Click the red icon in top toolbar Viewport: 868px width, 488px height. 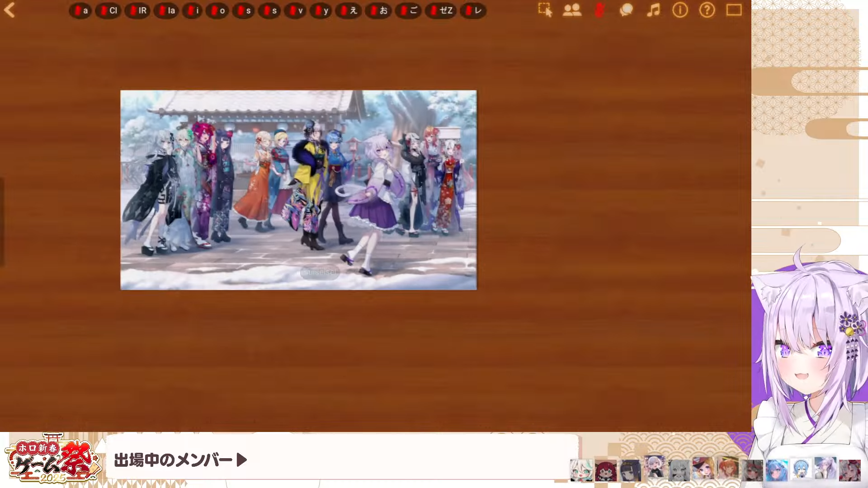(599, 10)
